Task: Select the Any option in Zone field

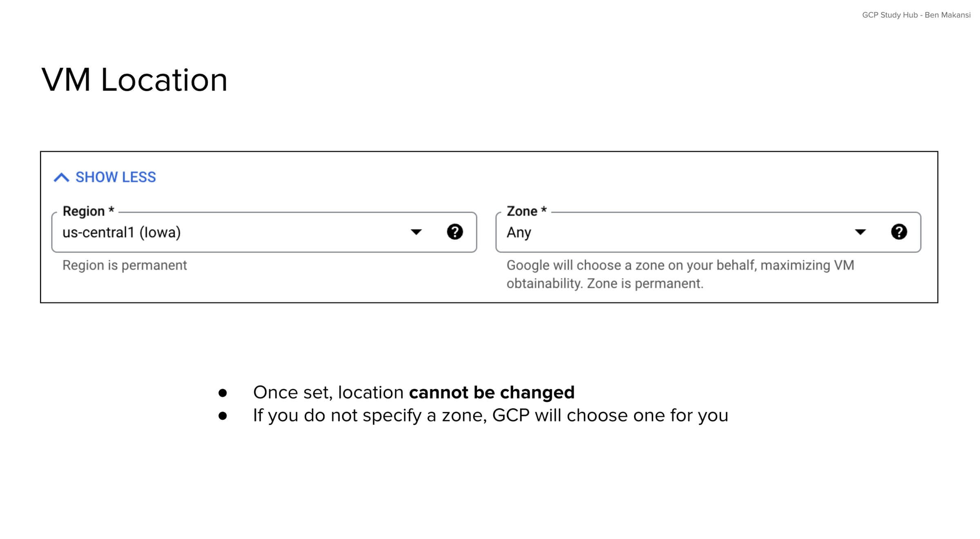Action: click(x=519, y=232)
